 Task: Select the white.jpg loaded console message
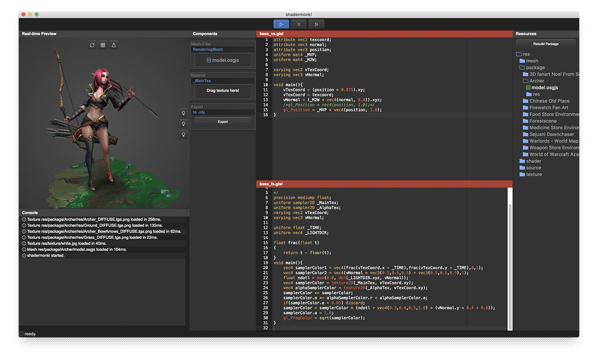tap(103, 243)
